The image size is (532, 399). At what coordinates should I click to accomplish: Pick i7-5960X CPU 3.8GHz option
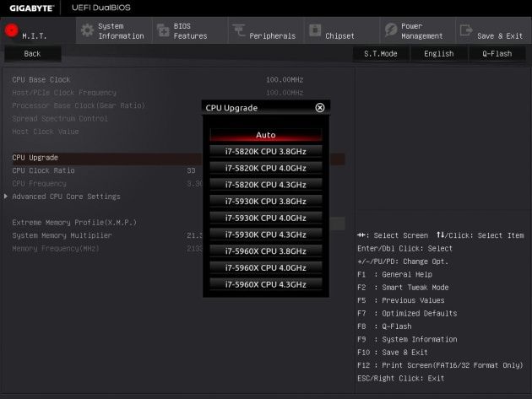[266, 251]
